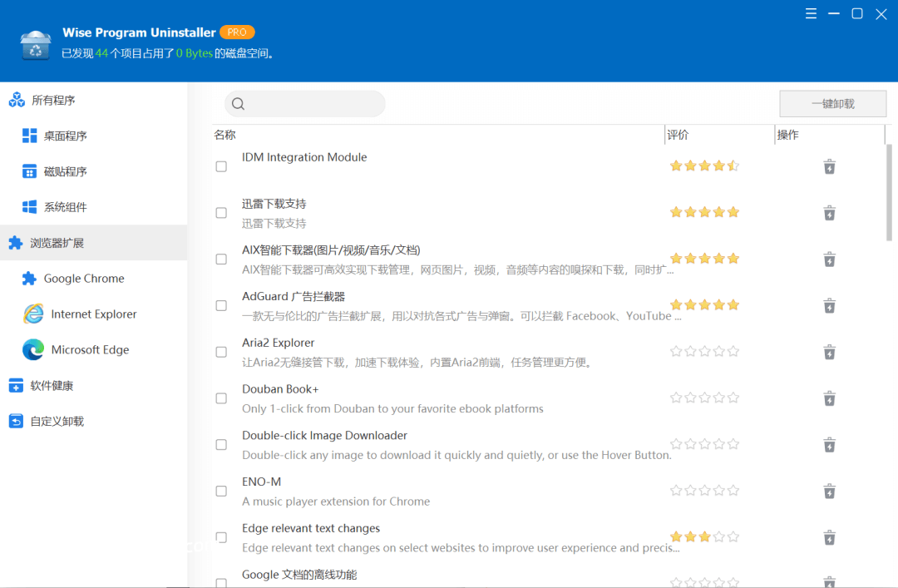Uninstall 迅雷下载支持 via its trash icon
This screenshot has width=898, height=588.
[829, 212]
